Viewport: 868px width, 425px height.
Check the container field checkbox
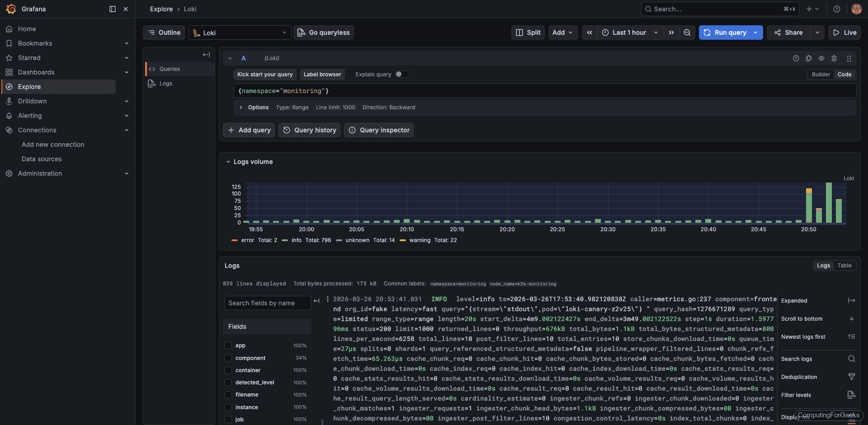(228, 370)
